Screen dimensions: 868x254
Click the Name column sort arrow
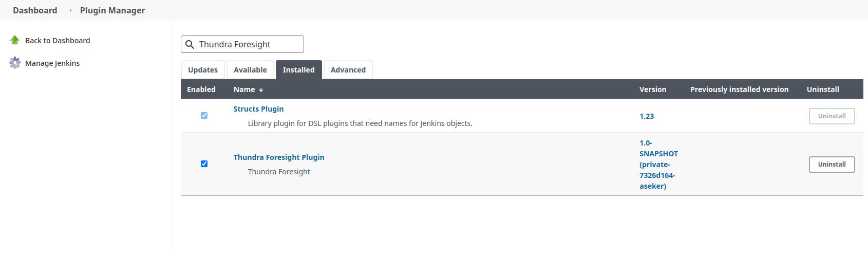(x=261, y=89)
